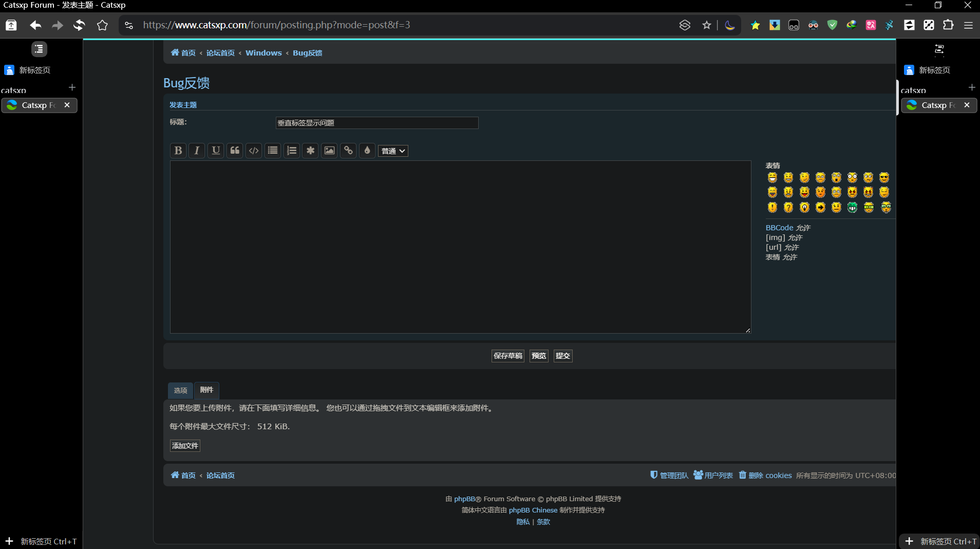This screenshot has width=980, height=549.
Task: Open the BBCode help link
Action: pyautogui.click(x=780, y=228)
